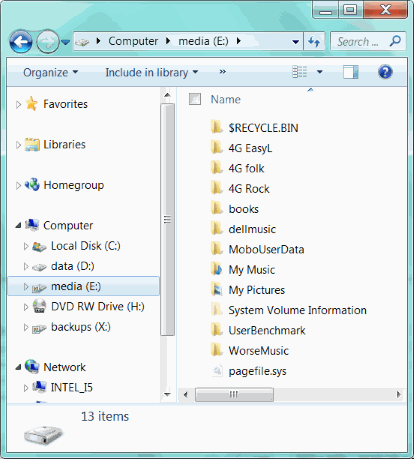
Task: Select the My Pictures folder
Action: click(x=257, y=290)
